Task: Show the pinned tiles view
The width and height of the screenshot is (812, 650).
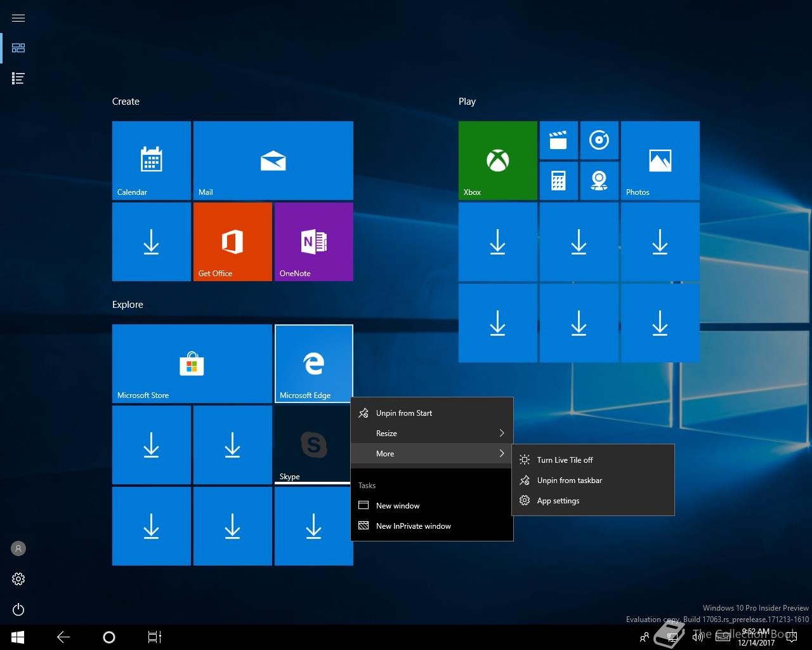Action: tap(18, 48)
